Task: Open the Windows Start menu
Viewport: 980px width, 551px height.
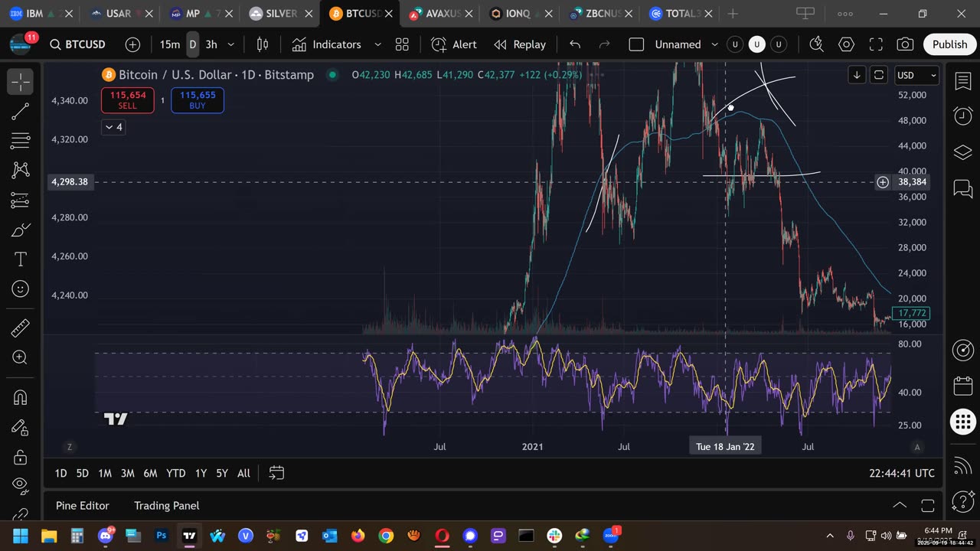Action: 20,536
